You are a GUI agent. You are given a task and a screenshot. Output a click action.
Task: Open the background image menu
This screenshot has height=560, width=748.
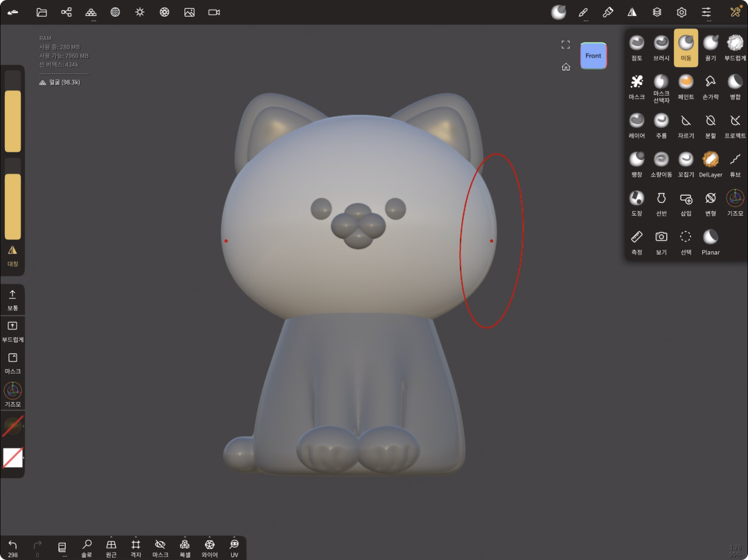pos(189,12)
